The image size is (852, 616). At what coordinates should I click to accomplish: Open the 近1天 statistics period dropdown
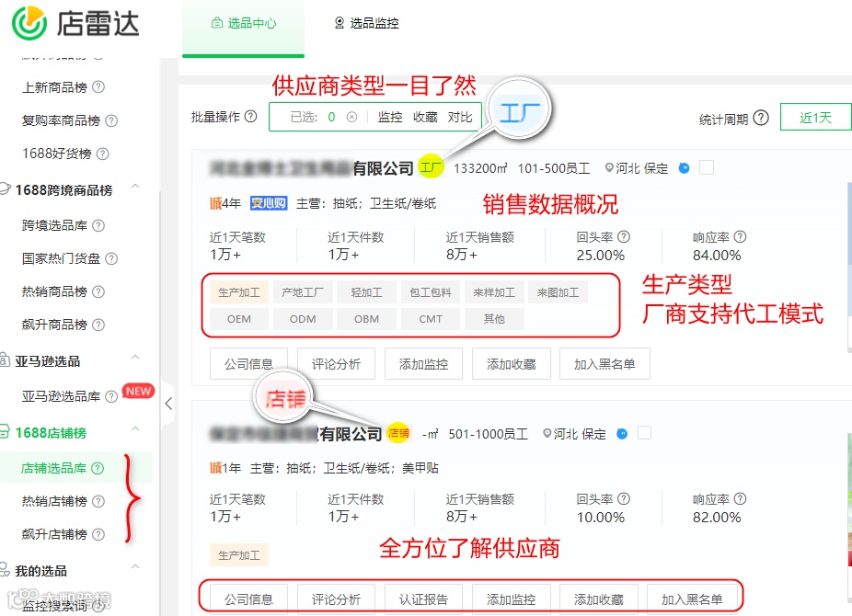tap(815, 118)
